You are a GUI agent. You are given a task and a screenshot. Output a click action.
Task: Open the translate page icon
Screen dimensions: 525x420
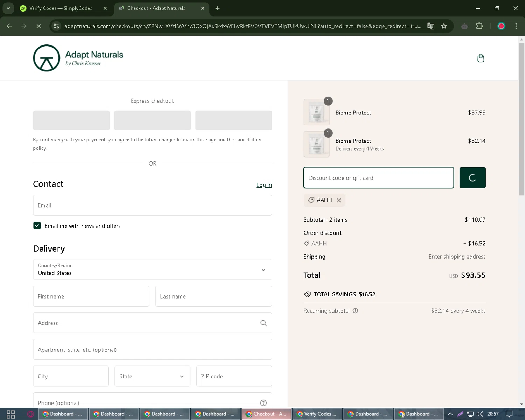pos(431,26)
